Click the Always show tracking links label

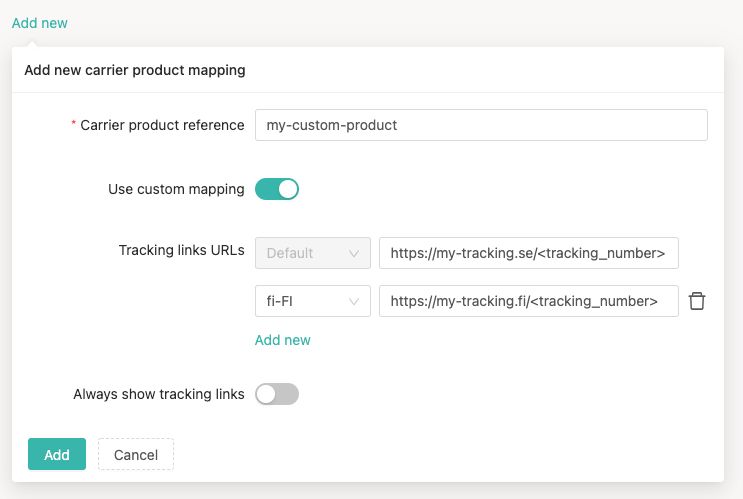(159, 394)
